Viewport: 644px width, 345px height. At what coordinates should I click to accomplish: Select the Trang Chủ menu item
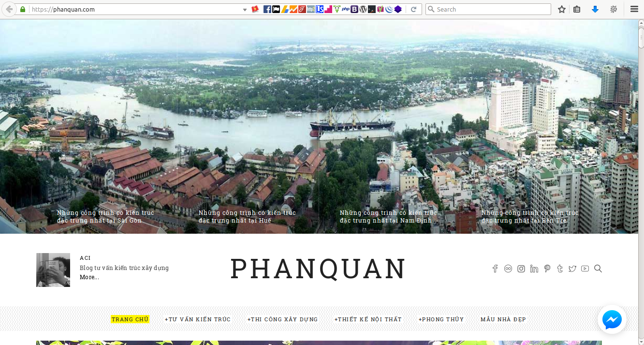click(x=130, y=319)
